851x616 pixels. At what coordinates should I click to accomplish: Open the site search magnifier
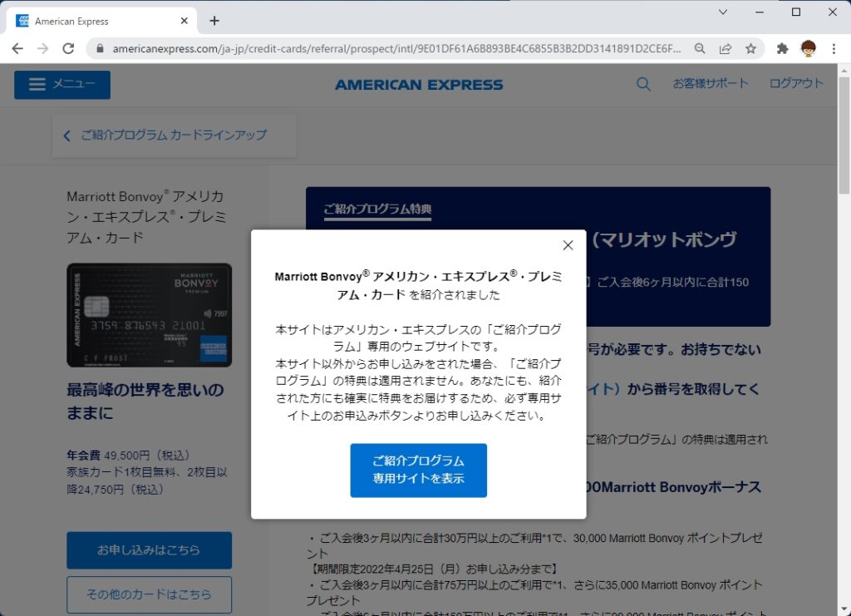click(x=643, y=84)
